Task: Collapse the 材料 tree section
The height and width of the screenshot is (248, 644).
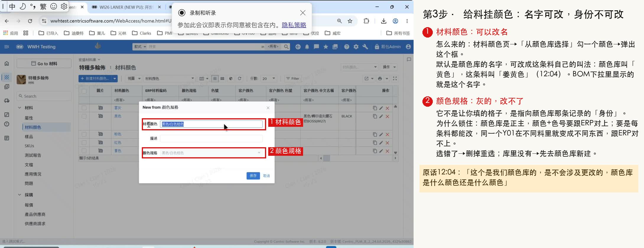Action: pos(19,108)
